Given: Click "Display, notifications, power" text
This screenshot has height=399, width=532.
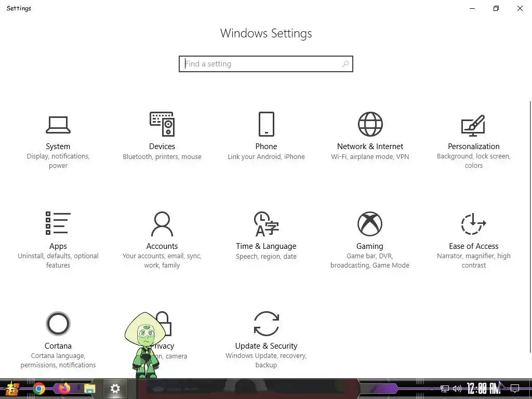Looking at the screenshot, I should click(x=58, y=161).
